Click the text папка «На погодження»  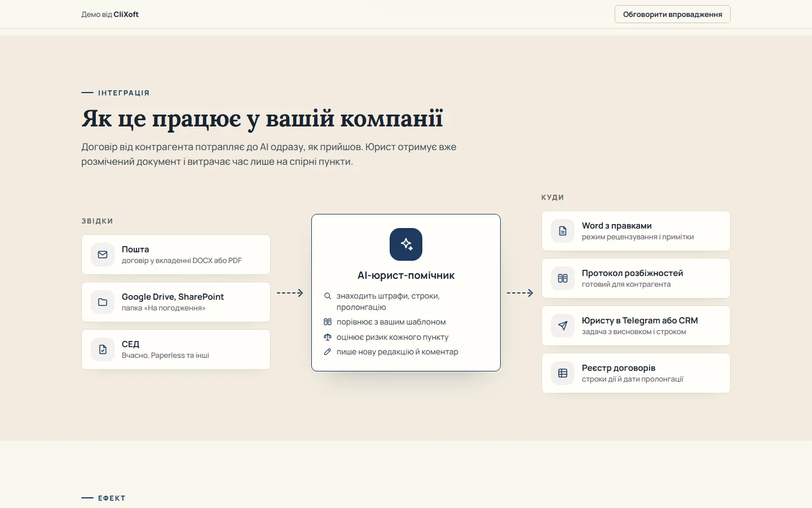click(x=164, y=308)
